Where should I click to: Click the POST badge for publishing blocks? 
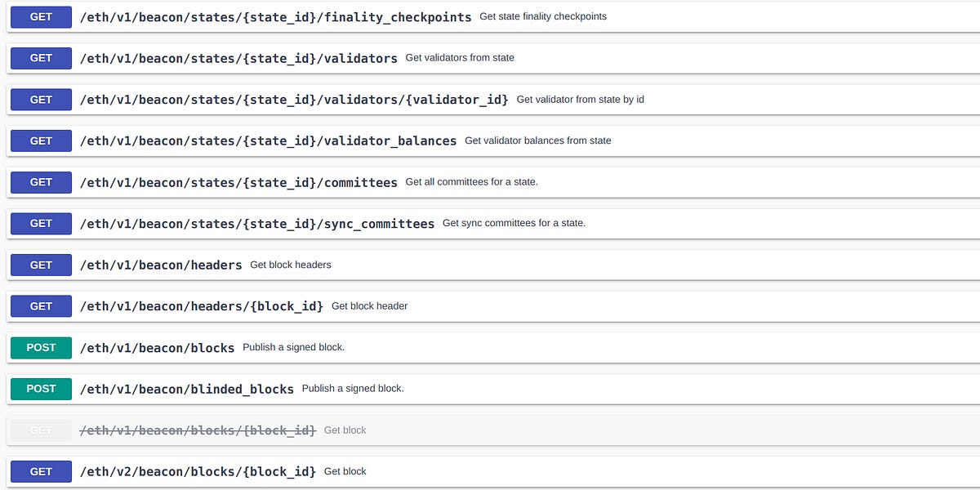[x=40, y=347]
